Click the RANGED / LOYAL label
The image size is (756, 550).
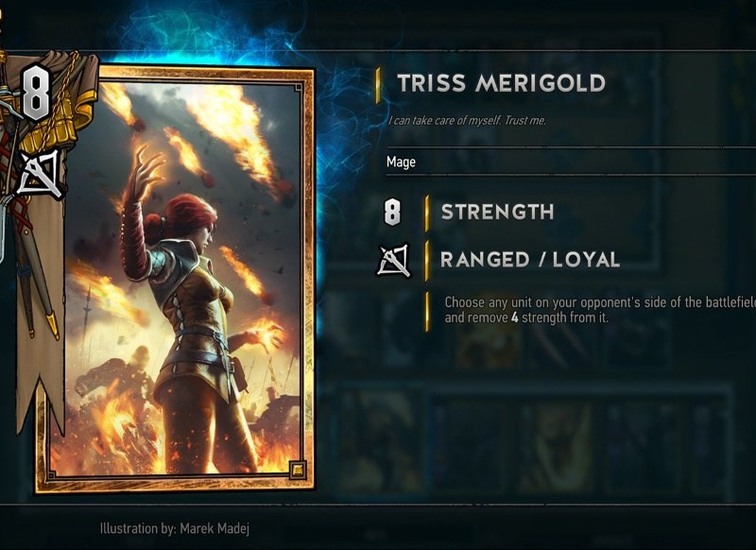pos(530,260)
